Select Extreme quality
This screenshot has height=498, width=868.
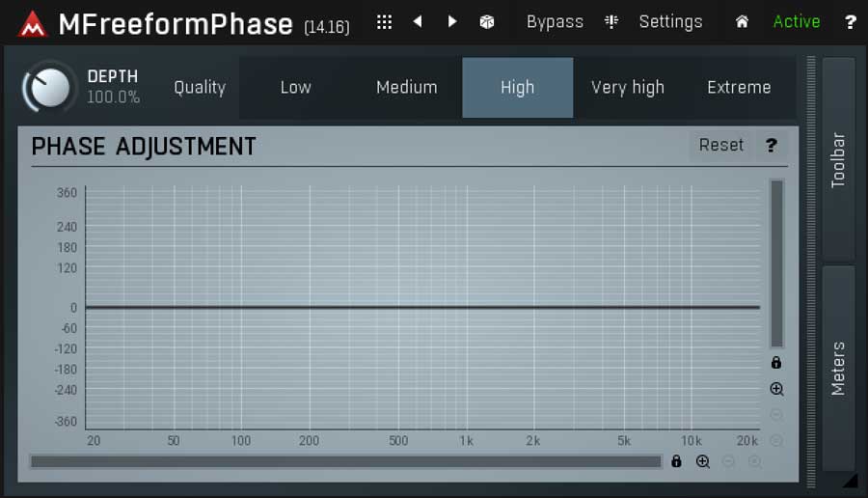tap(739, 88)
